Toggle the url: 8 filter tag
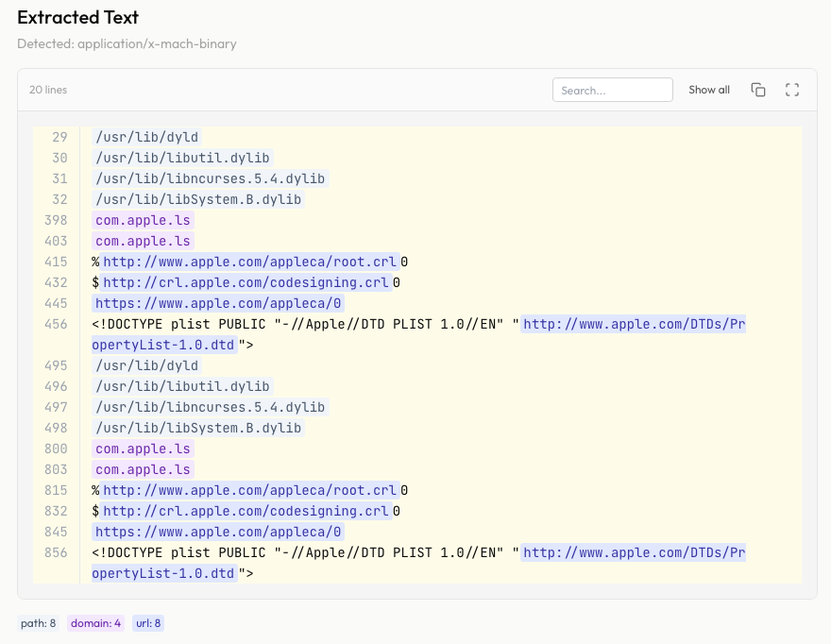The height and width of the screenshot is (644, 831). (x=147, y=623)
